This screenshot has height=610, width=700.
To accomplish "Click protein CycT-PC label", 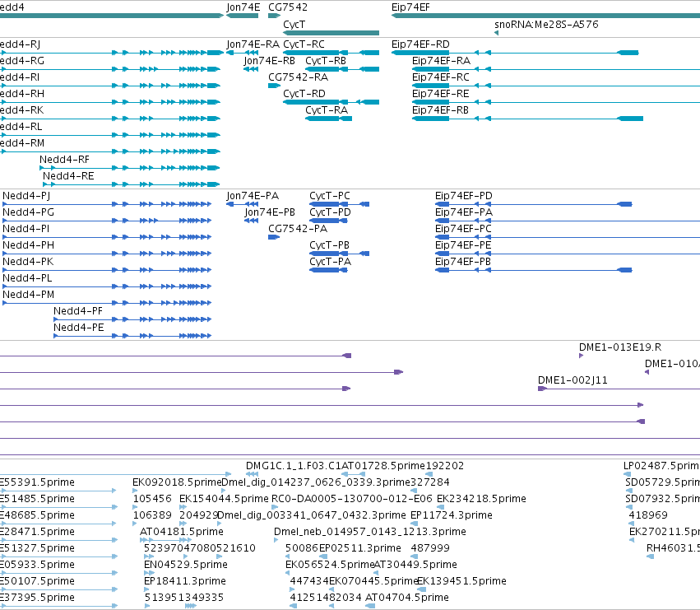I will point(330,196).
